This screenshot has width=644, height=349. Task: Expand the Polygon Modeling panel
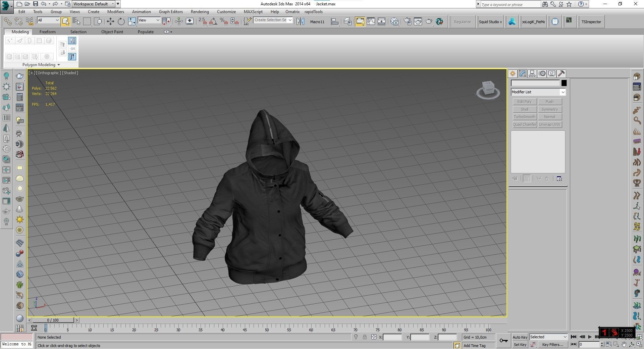point(41,65)
